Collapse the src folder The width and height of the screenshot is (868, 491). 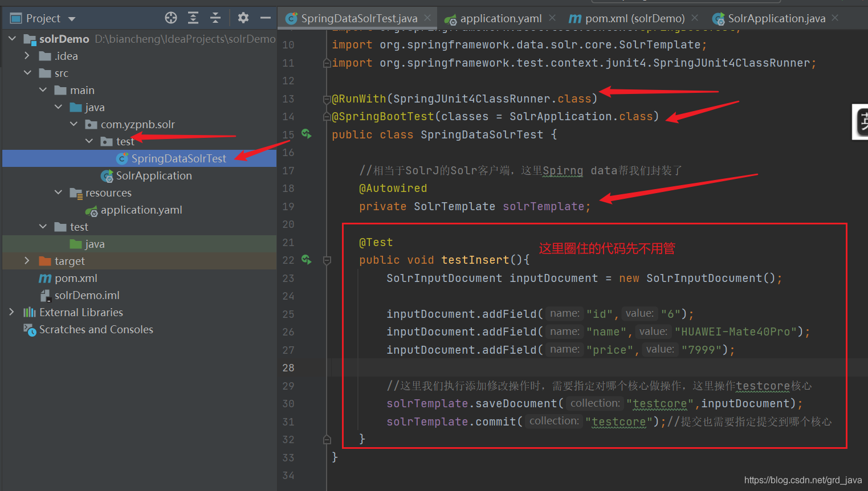(x=27, y=73)
